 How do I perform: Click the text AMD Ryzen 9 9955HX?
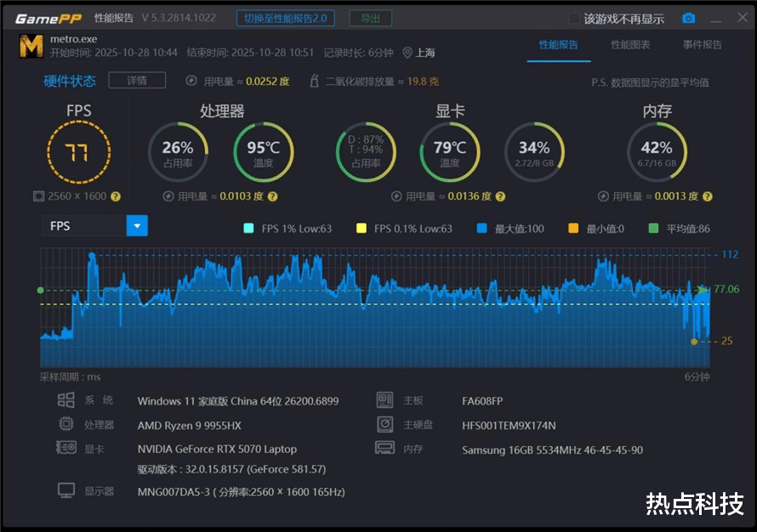pos(189,426)
